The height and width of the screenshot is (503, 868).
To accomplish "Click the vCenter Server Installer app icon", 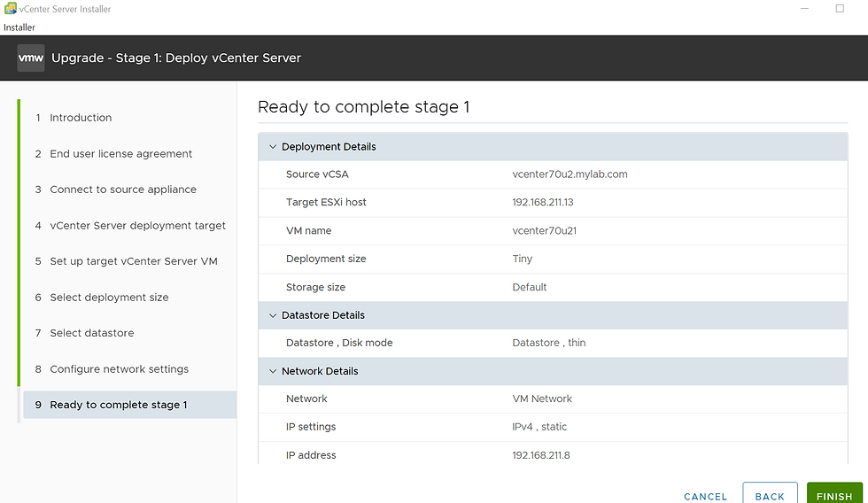I will pyautogui.click(x=10, y=8).
